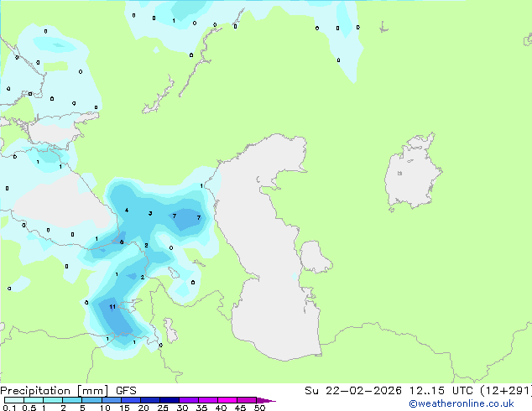Image resolution: width=532 pixels, height=411 pixels.
Task: Click the '20' legend scale label
Action: (143, 408)
